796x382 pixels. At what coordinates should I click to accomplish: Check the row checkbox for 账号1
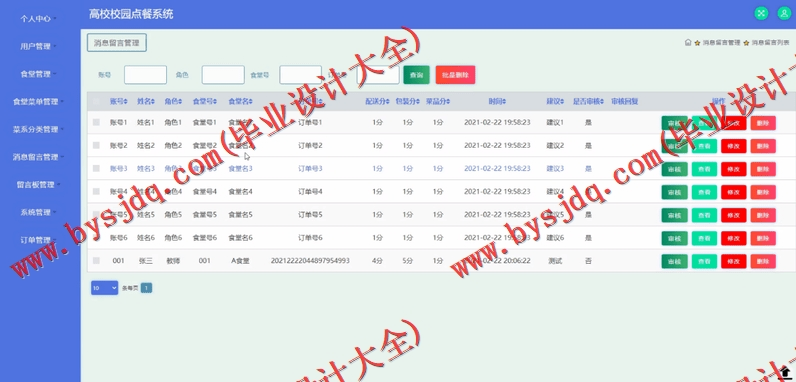96,122
